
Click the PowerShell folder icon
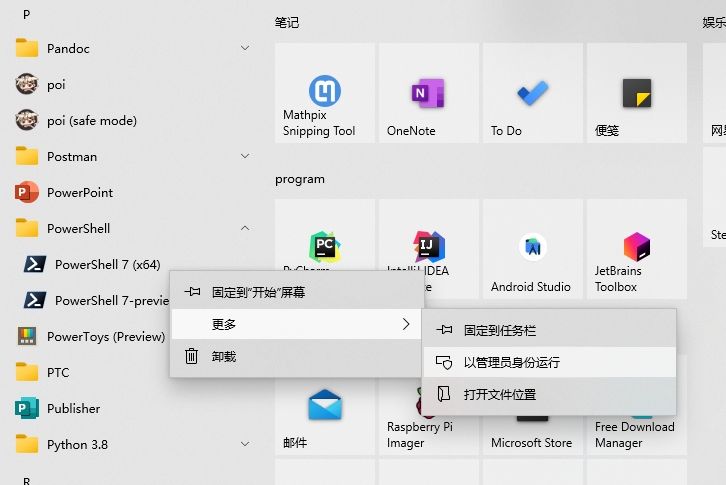pos(27,228)
